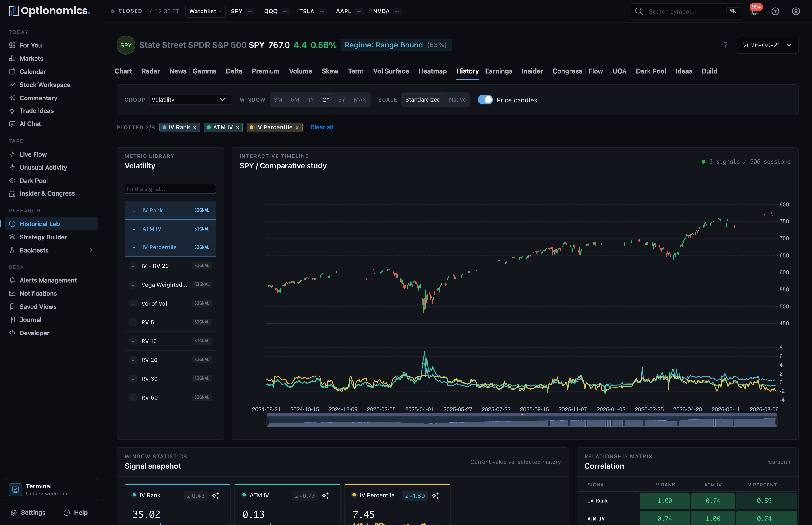Switch to the Earnings tab

point(499,71)
